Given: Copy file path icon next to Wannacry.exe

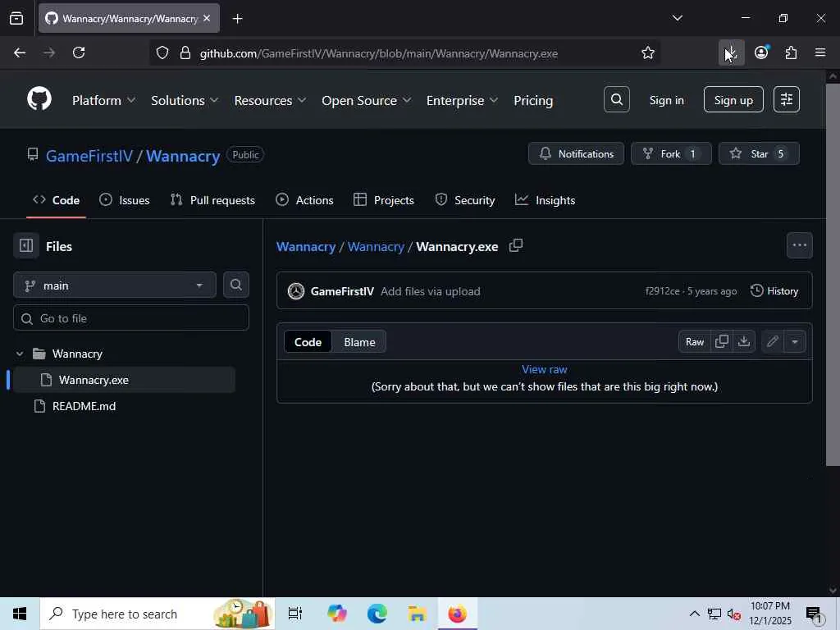Looking at the screenshot, I should [516, 246].
